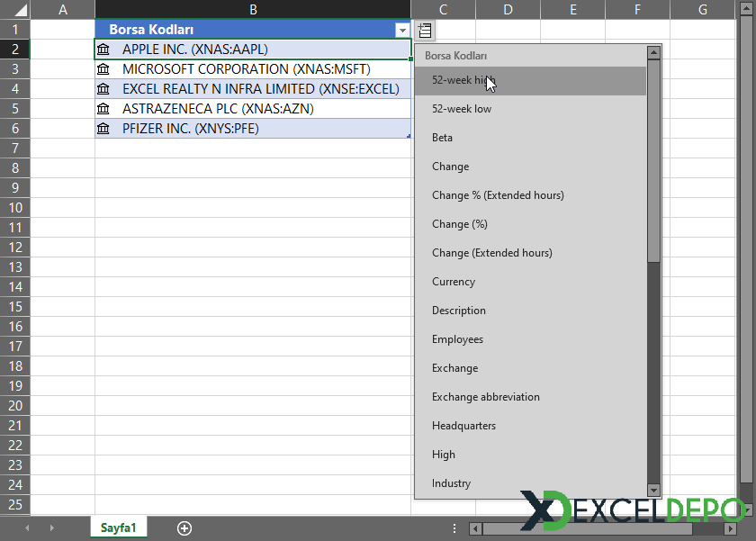Click the horizontal scroll left arrow
Screen dimensions: 756x541
[475, 528]
